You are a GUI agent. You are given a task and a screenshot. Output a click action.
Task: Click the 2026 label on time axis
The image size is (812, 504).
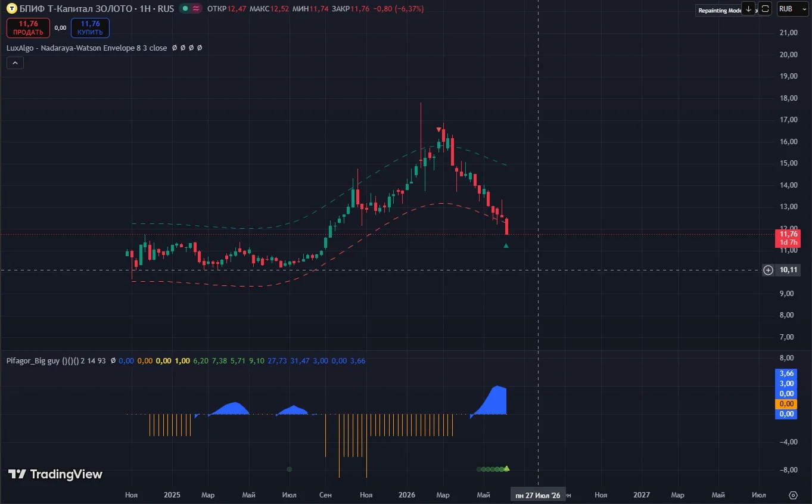tap(407, 495)
